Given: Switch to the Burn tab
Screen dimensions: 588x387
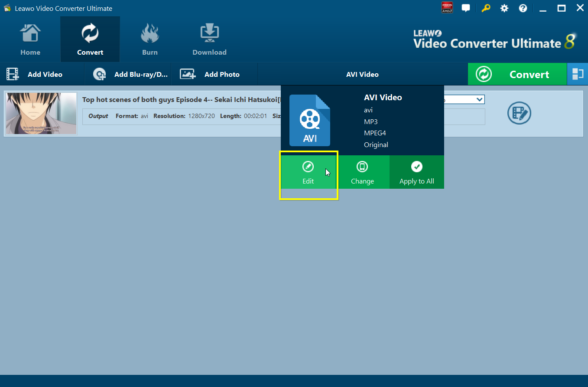Looking at the screenshot, I should click(150, 40).
